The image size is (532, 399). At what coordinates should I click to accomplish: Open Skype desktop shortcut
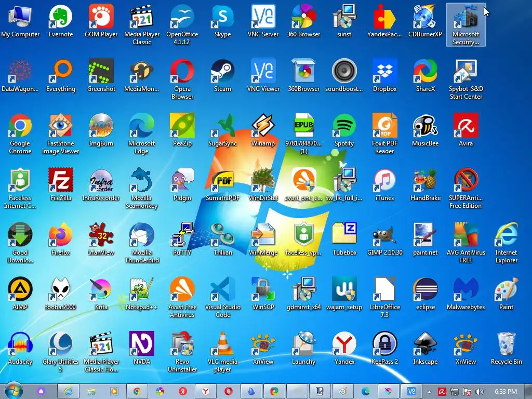222,21
